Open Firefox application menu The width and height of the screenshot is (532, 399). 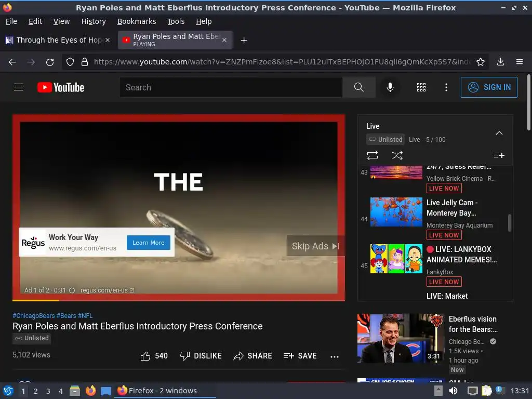point(520,62)
